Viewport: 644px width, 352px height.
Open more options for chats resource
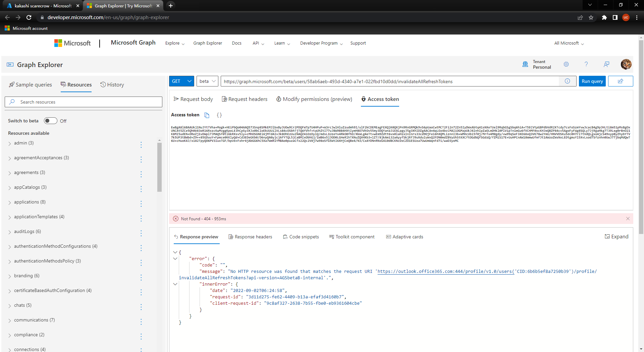pyautogui.click(x=141, y=307)
